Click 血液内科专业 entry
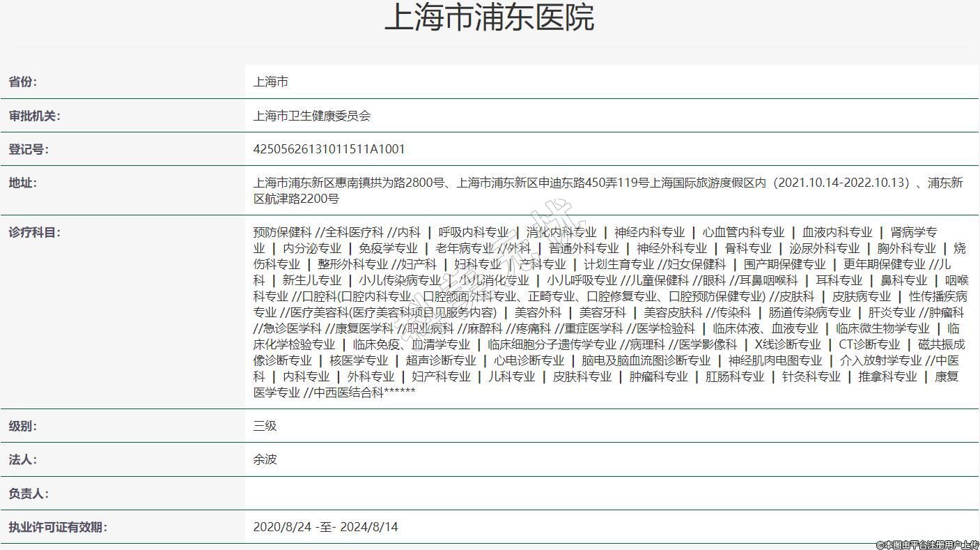 pyautogui.click(x=837, y=232)
